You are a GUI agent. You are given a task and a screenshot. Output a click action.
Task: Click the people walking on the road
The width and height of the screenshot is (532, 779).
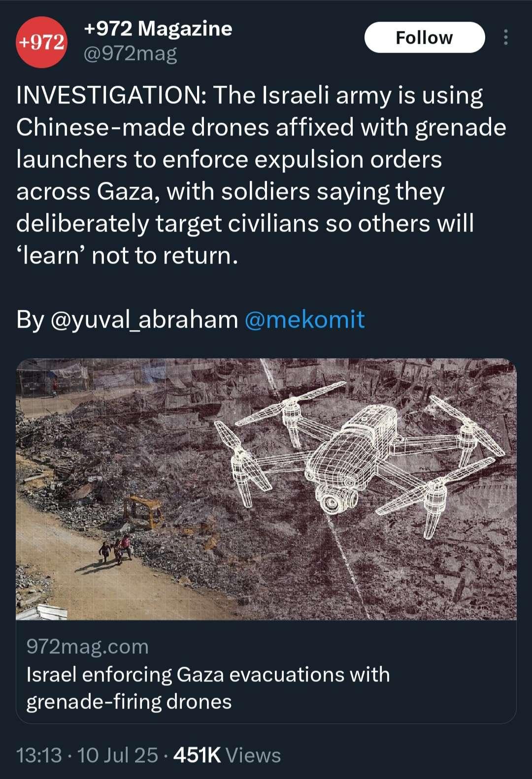(x=116, y=549)
